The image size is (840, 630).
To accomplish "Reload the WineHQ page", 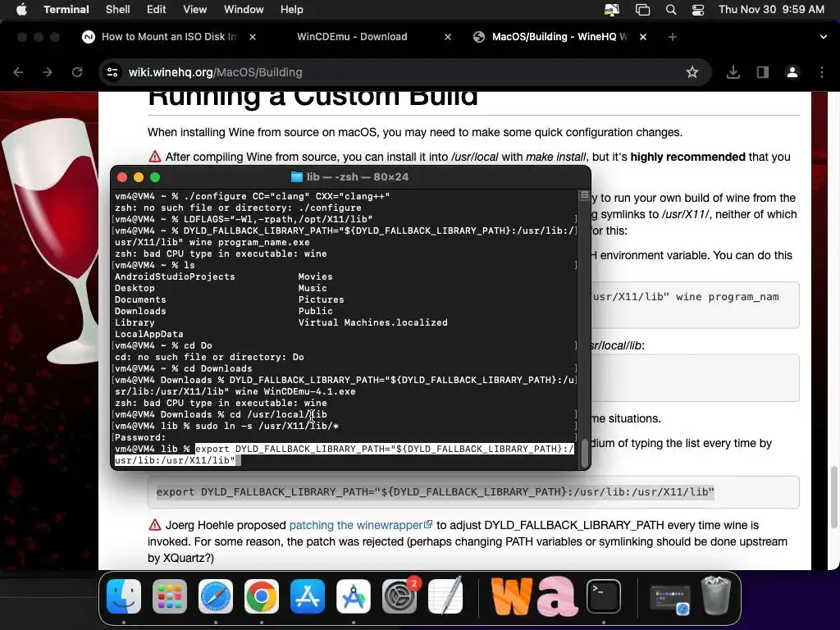I will (77, 72).
